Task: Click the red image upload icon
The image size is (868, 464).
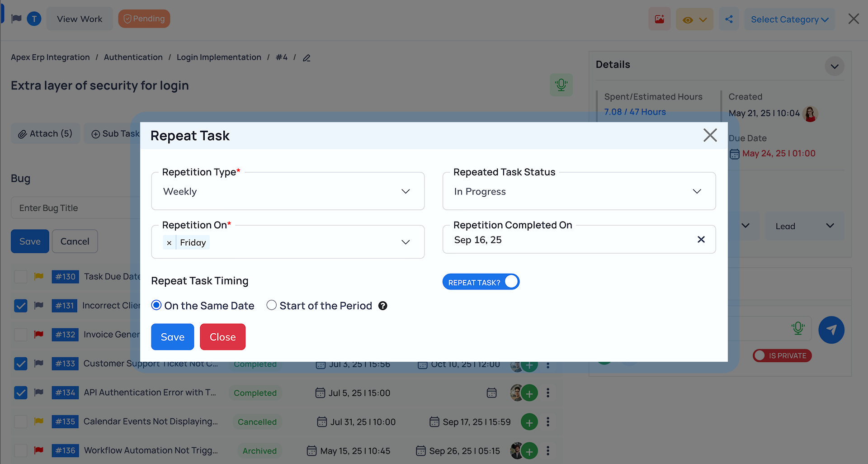Action: click(659, 19)
